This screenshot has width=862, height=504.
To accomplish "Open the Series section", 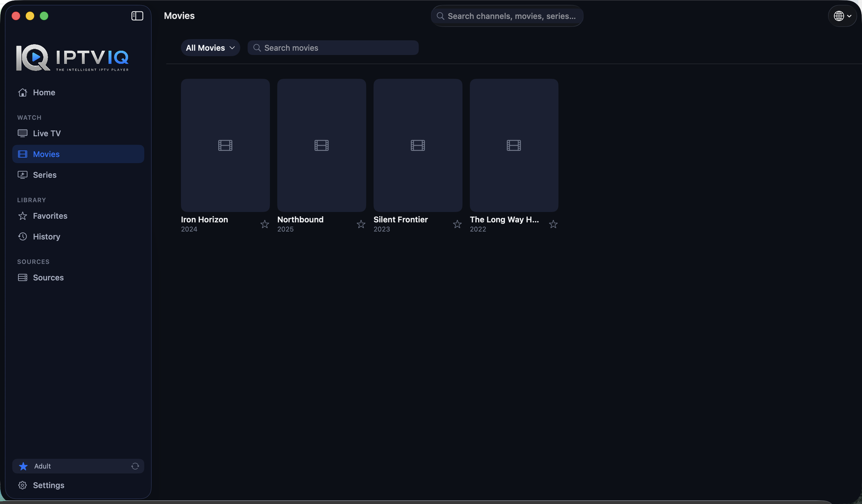I will (x=78, y=175).
